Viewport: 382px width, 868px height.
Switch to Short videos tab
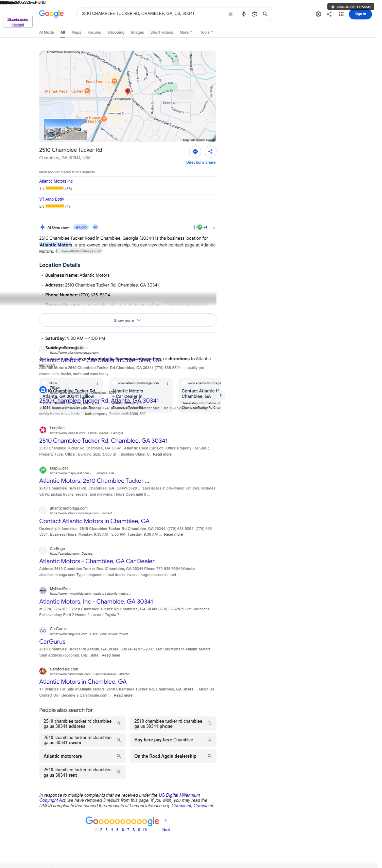161,32
